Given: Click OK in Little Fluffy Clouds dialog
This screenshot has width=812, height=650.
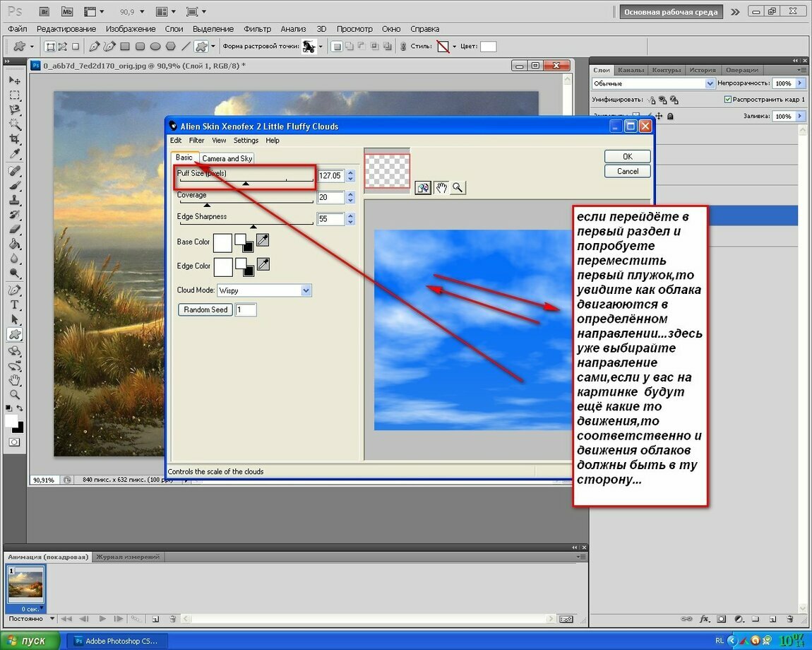Looking at the screenshot, I should pos(627,157).
